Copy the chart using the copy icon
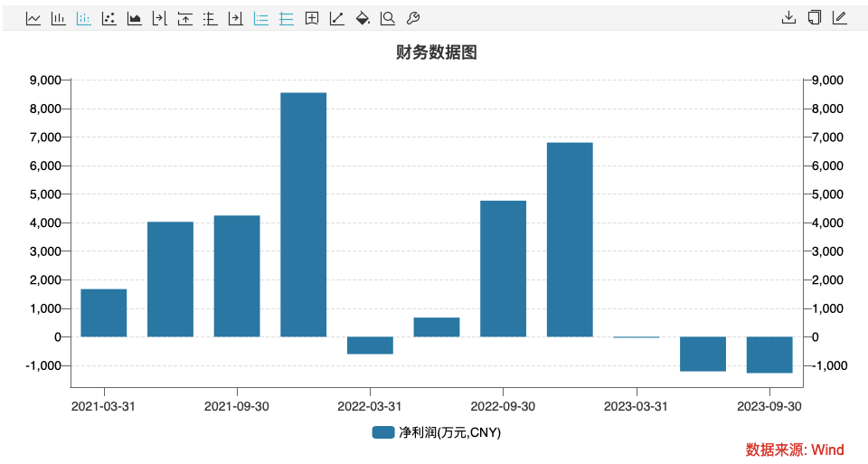Image resolution: width=868 pixels, height=464 pixels. point(814,17)
